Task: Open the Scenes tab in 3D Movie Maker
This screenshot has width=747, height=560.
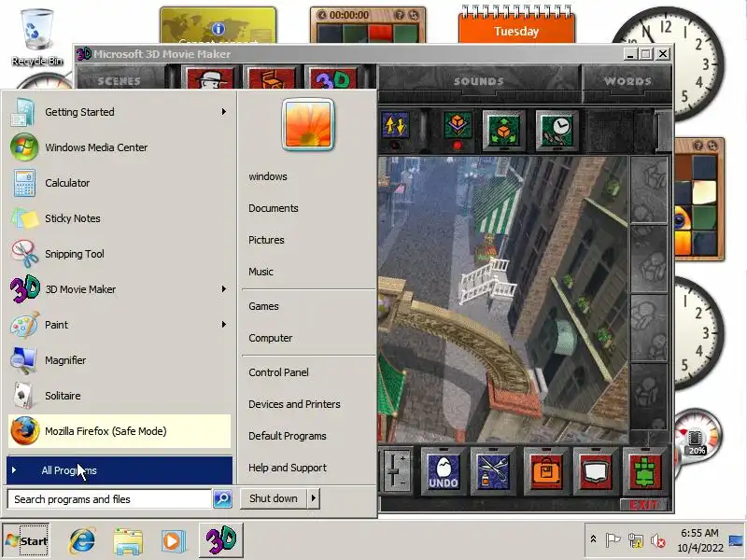Action: coord(120,81)
